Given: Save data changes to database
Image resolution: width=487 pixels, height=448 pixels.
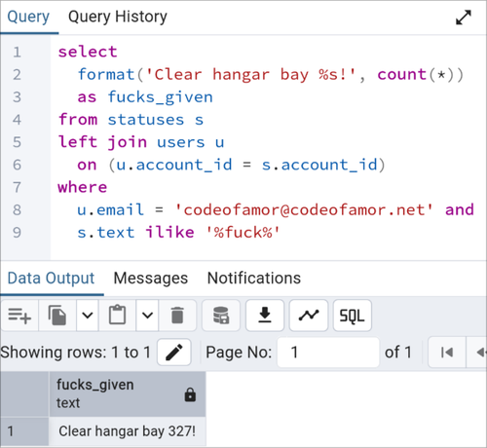Looking at the screenshot, I should click(221, 316).
